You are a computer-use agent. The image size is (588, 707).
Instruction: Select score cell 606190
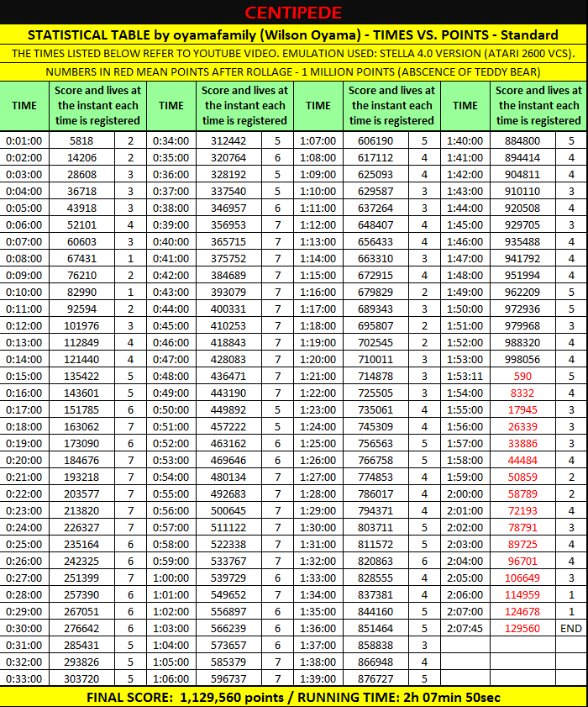375,140
